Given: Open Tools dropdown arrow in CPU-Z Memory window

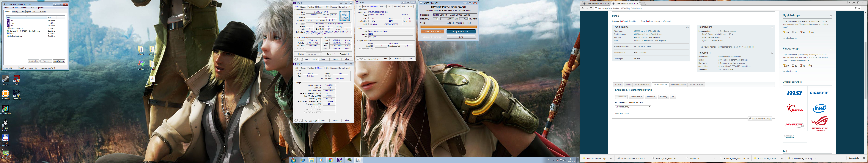Looking at the screenshot, I should [x=328, y=120].
